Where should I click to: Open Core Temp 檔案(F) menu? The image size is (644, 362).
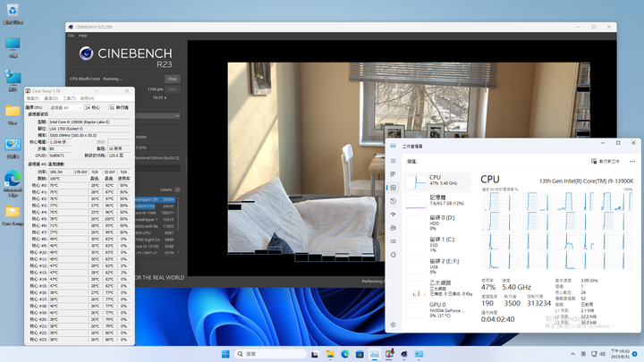33,98
